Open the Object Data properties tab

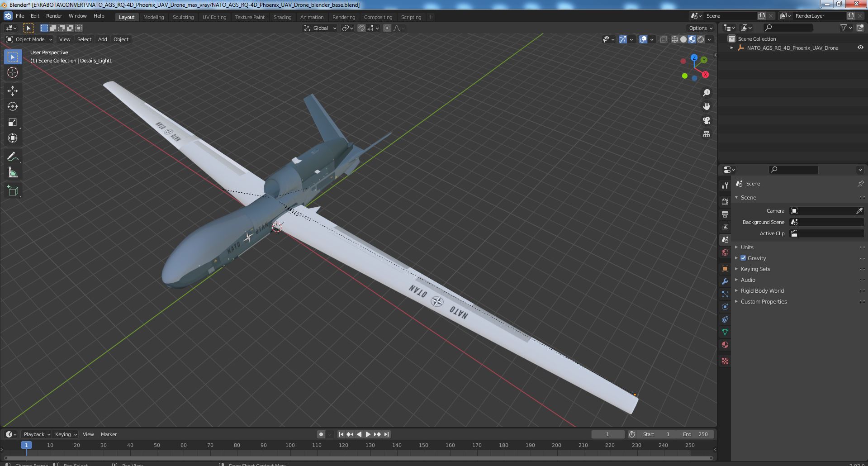point(725,332)
